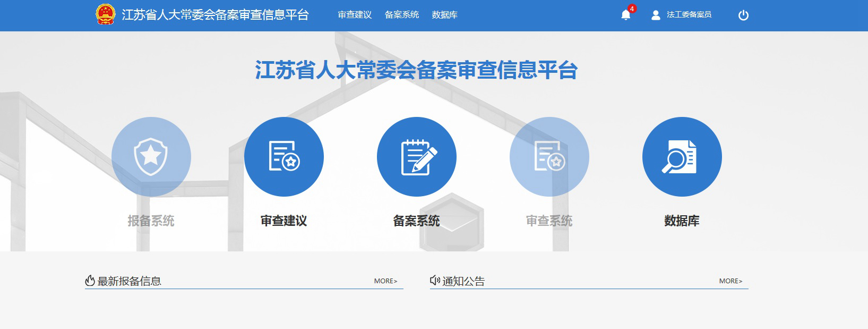This screenshot has height=329, width=868.
Task: Select 备案系统 in top navigation
Action: (x=402, y=15)
